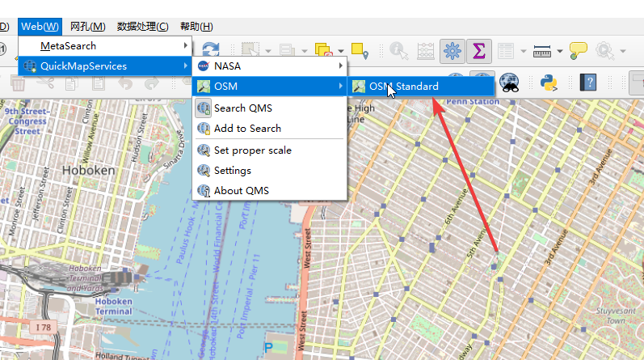Expand select-by-value dropdown arrow
The width and height of the screenshot is (644, 360).
(x=305, y=52)
